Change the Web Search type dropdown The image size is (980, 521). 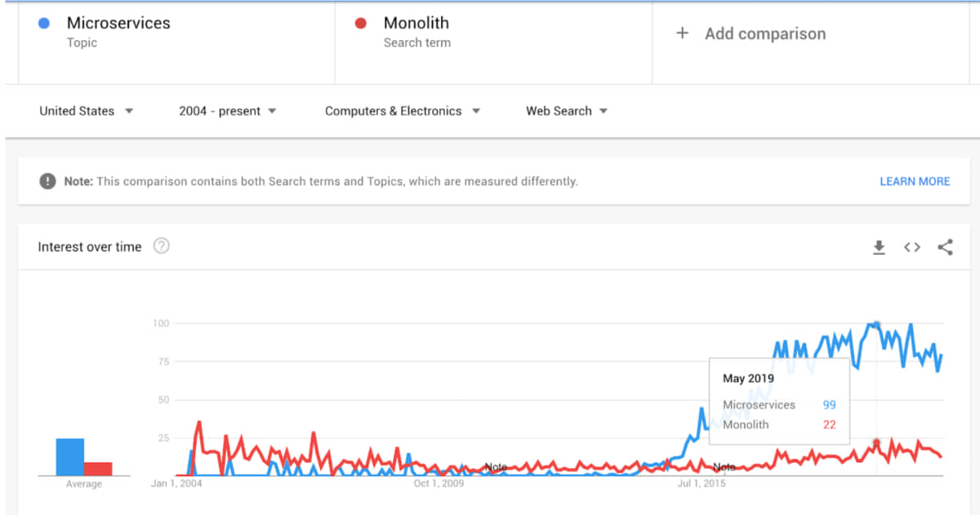[x=567, y=111]
